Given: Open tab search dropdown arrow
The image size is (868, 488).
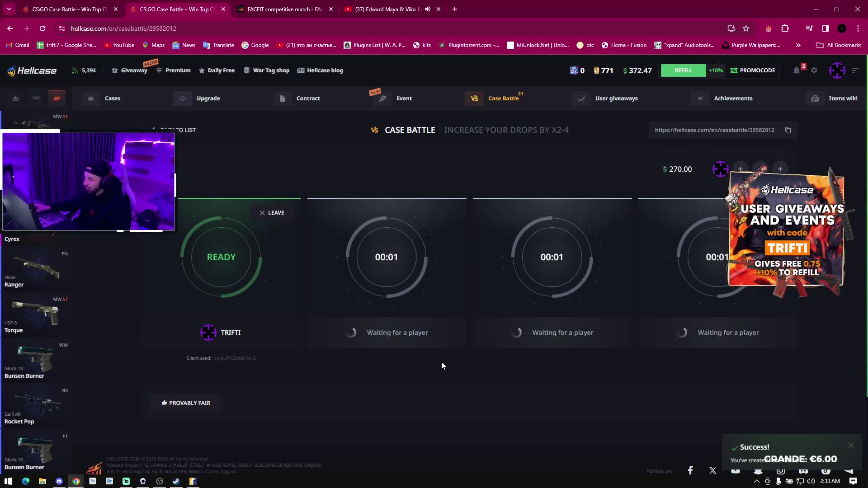Looking at the screenshot, I should 9,9.
